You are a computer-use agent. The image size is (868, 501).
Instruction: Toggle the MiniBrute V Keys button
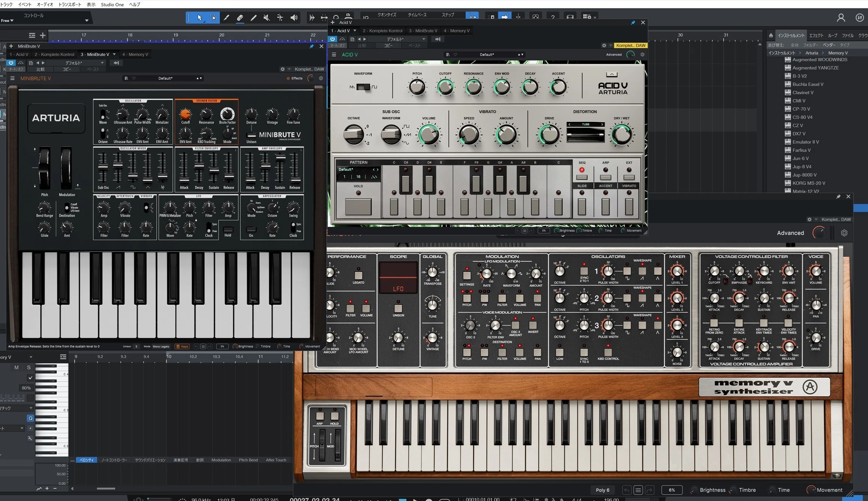182,346
